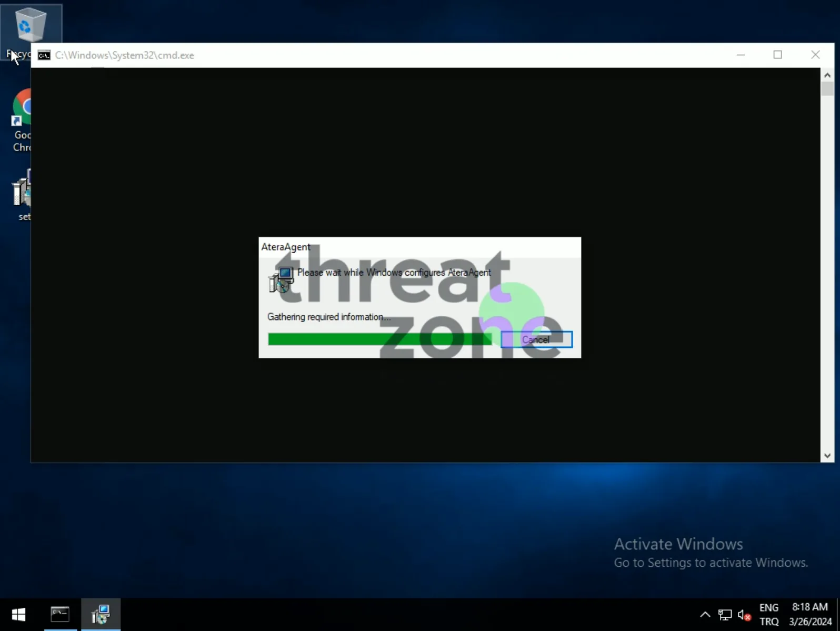840x631 pixels.
Task: Select the Google Chrome desktop shortcut
Action: coord(22,121)
